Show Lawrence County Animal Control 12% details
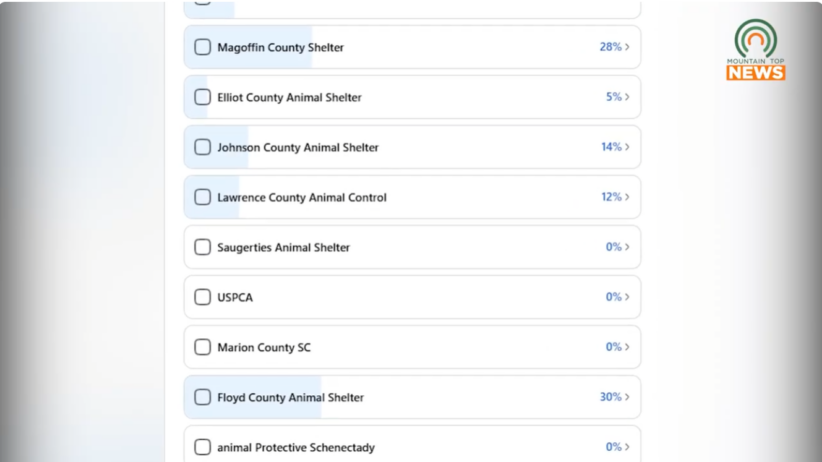This screenshot has height=462, width=822. (x=627, y=197)
